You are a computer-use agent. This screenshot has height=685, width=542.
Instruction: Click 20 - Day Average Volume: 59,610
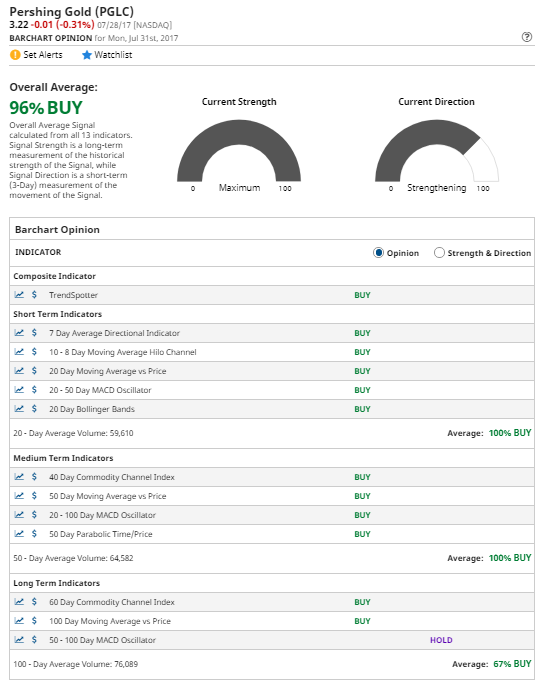coord(73,433)
